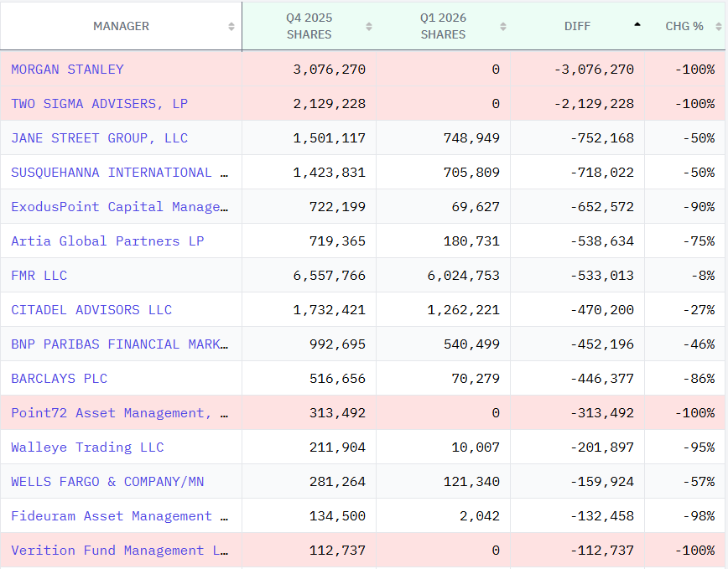Select Point72 Q4 value 313,492
The image size is (728, 569).
337,412
